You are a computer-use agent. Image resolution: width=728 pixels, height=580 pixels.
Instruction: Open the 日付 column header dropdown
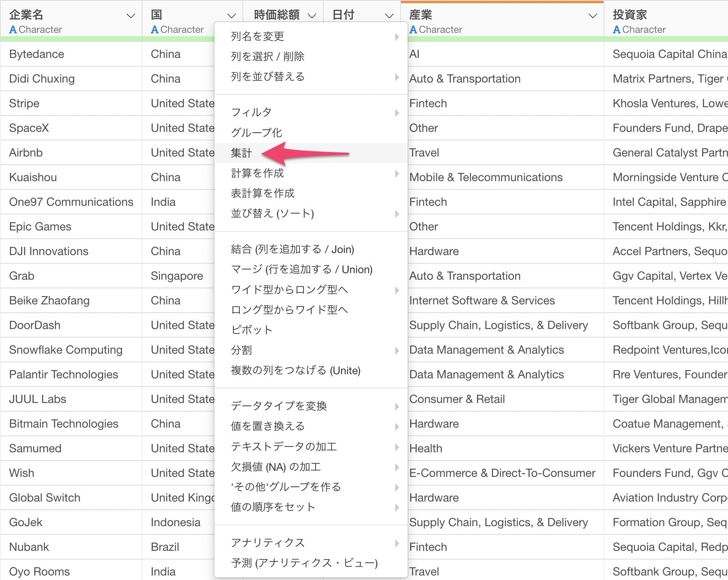tap(389, 16)
